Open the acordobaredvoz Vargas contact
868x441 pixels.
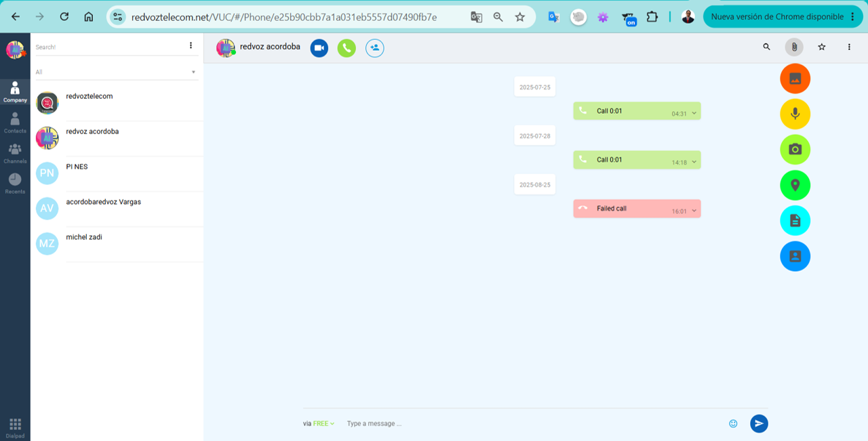point(117,209)
